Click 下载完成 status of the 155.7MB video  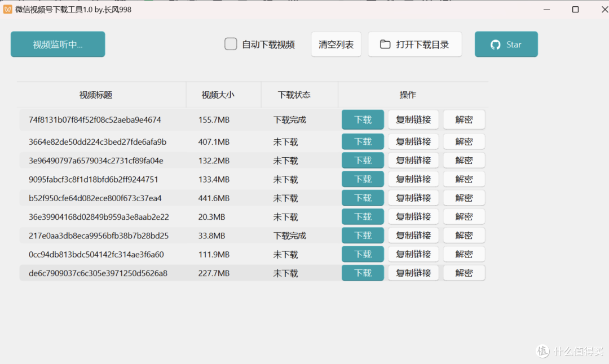290,119
